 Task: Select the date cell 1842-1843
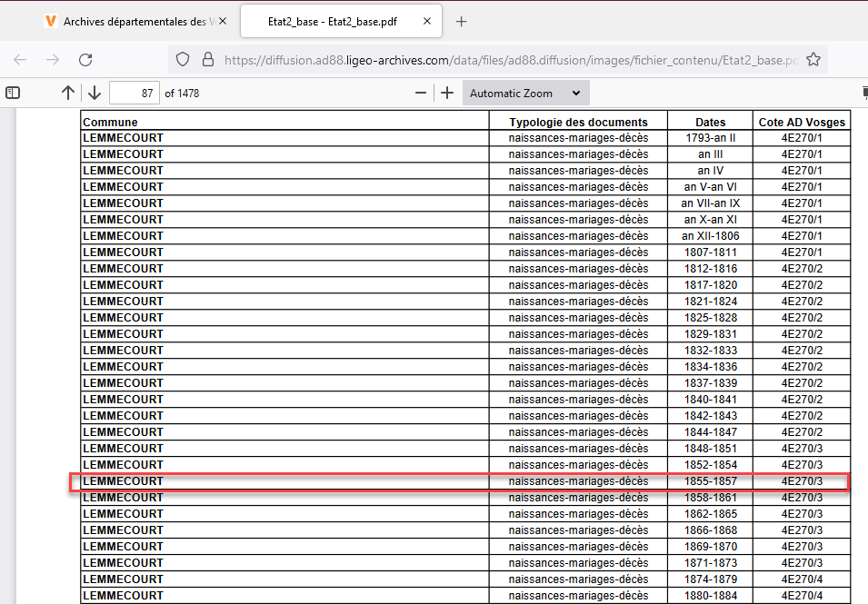[710, 416]
